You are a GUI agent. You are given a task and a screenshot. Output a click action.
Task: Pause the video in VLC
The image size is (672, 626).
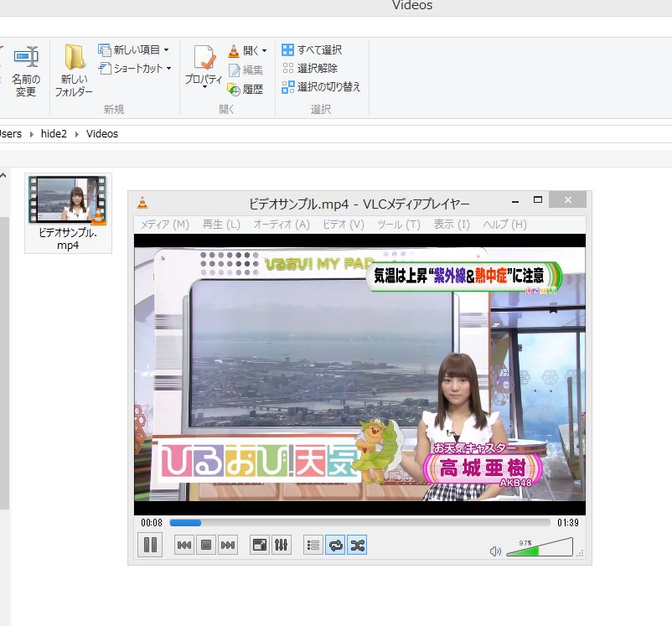point(150,545)
